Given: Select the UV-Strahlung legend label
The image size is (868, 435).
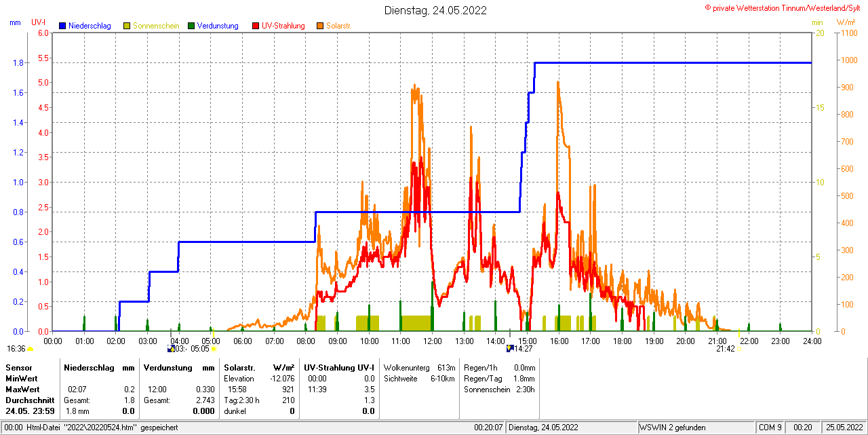Looking at the screenshot, I should 283,26.
